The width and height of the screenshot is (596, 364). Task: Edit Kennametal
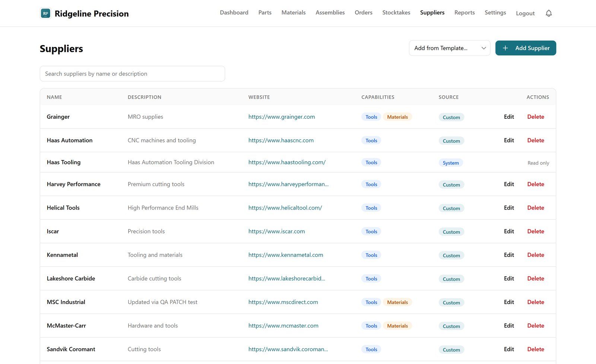pyautogui.click(x=509, y=255)
